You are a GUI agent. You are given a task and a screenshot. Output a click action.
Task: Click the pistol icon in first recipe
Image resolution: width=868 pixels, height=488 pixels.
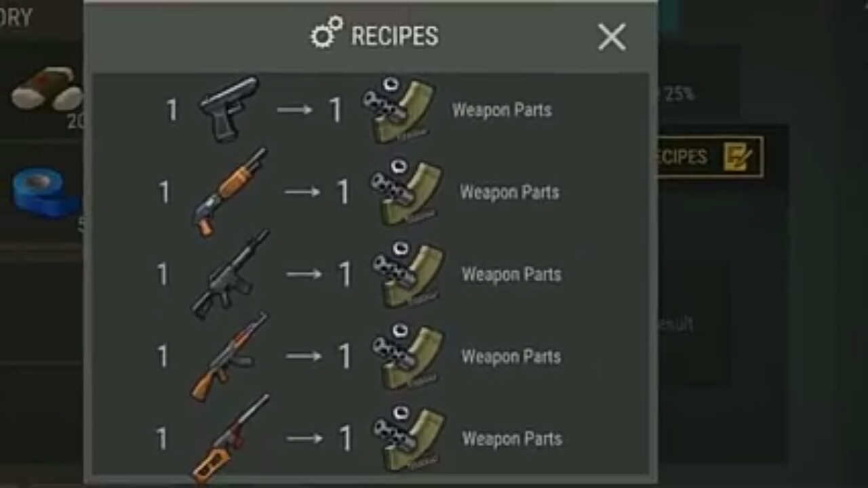tap(229, 108)
